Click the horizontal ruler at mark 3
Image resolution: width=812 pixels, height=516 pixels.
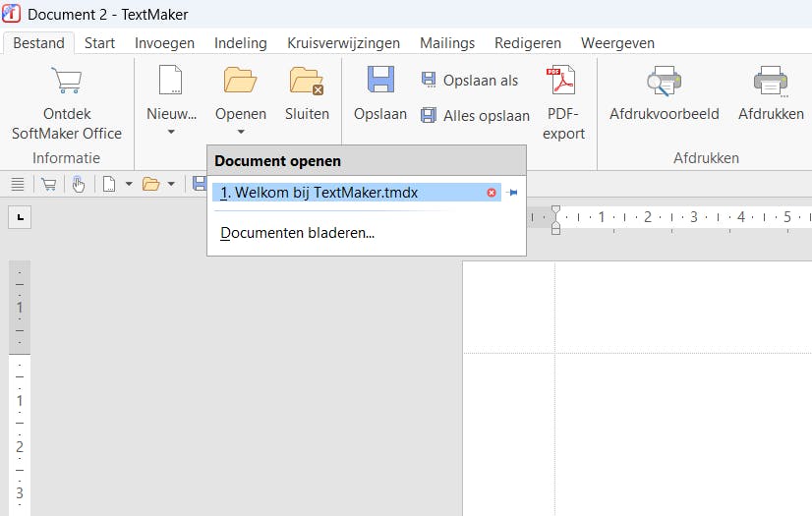coord(694,217)
